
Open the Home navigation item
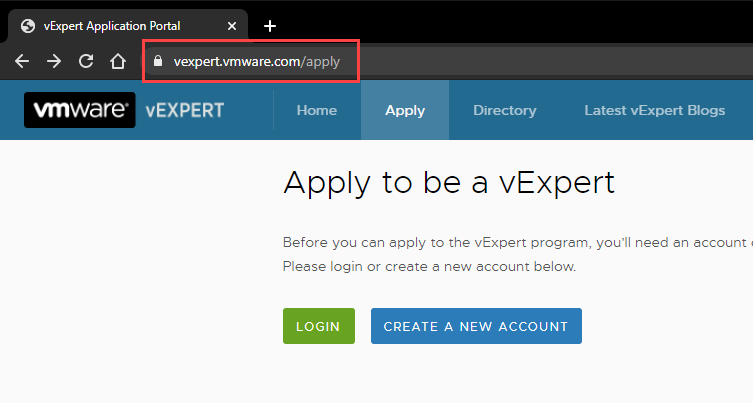317,110
